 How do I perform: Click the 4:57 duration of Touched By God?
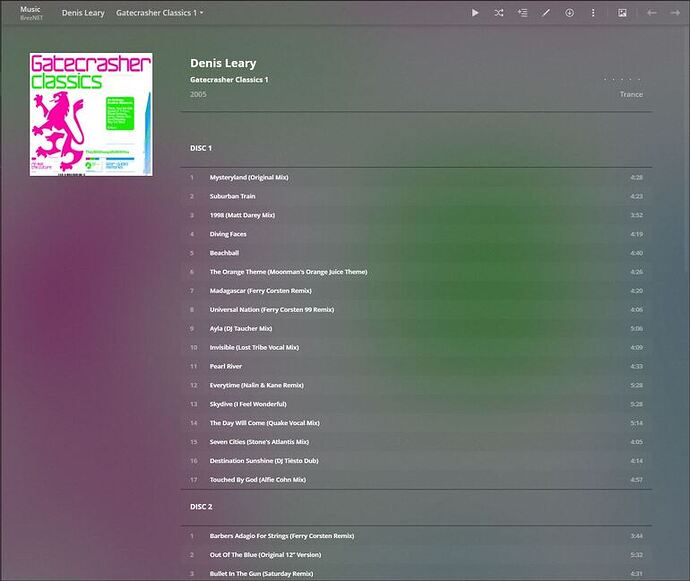click(x=636, y=480)
